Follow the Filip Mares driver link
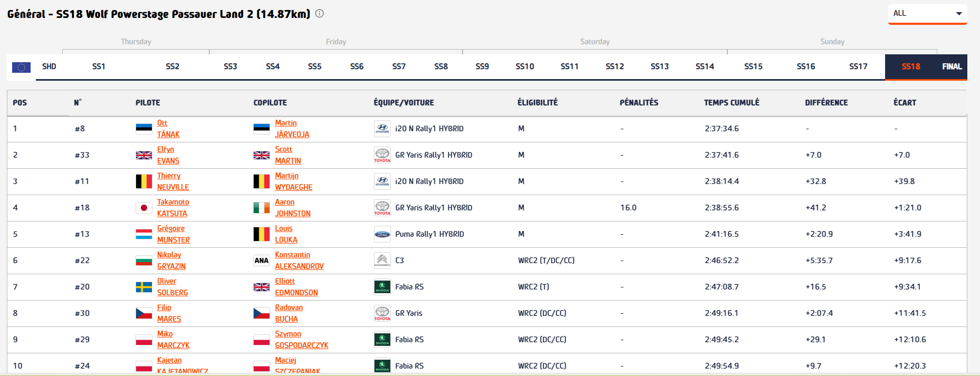980x376 pixels. 169,313
